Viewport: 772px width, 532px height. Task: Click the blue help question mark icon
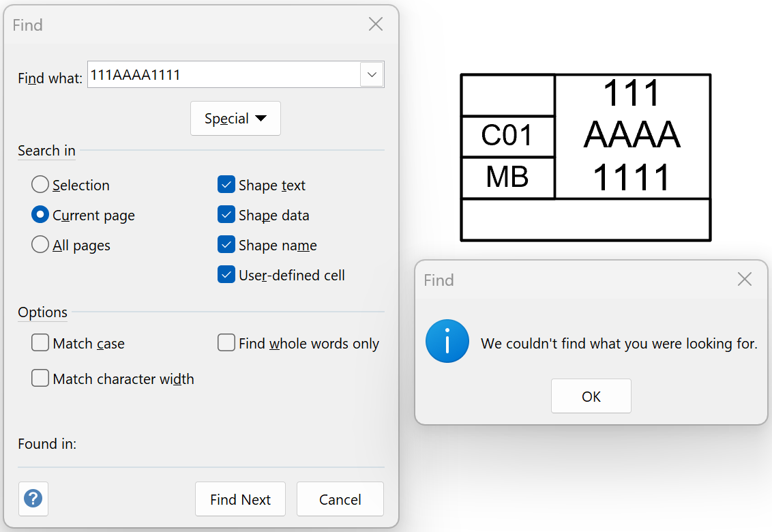pos(33,499)
